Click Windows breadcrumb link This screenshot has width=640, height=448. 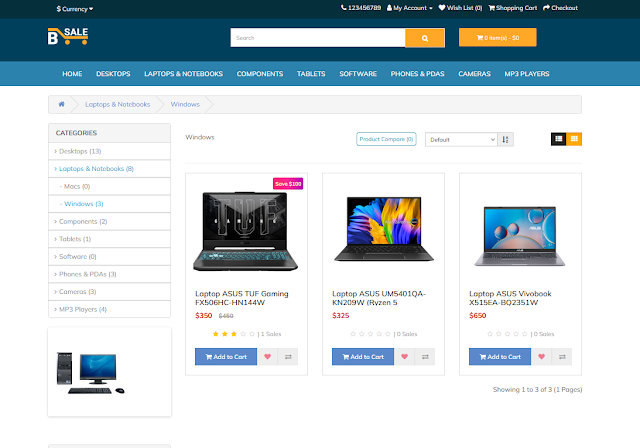click(185, 104)
